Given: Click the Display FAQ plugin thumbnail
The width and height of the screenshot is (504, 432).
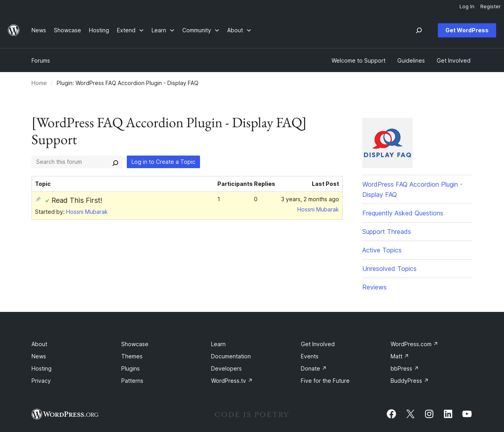Looking at the screenshot, I should click(x=387, y=143).
